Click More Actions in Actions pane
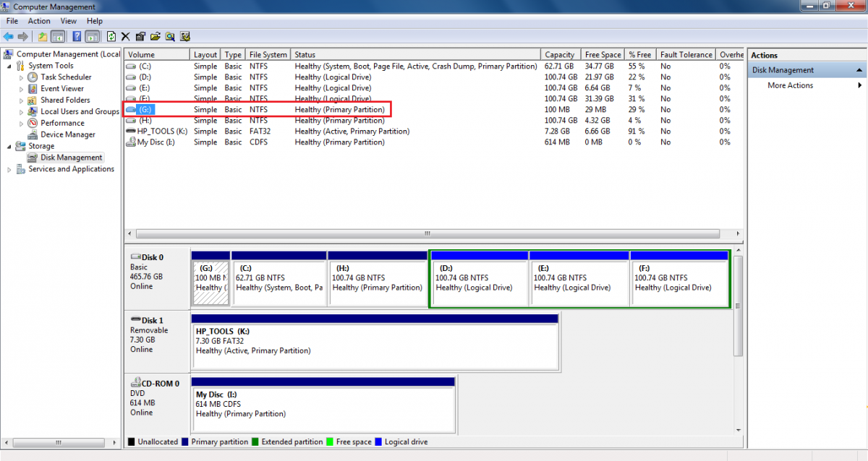This screenshot has height=461, width=868. (790, 85)
